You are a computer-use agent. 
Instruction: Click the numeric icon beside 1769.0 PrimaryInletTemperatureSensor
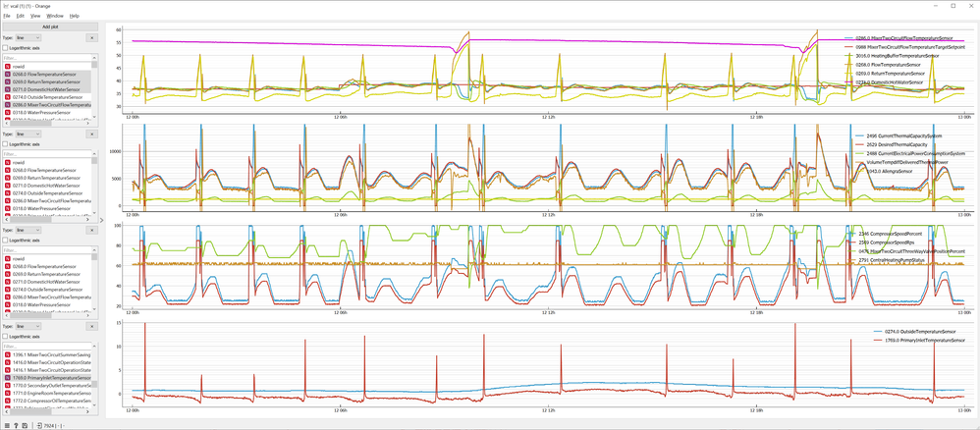point(8,377)
